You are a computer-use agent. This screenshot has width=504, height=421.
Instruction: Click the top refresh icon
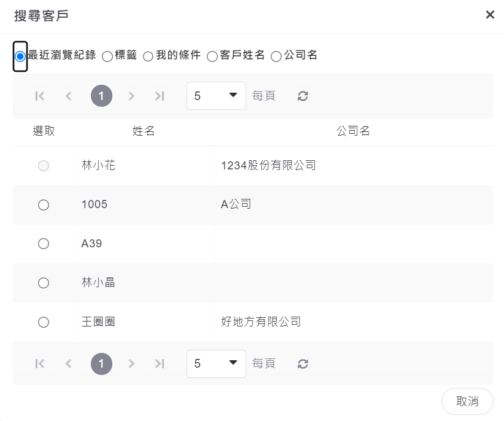pyautogui.click(x=303, y=96)
